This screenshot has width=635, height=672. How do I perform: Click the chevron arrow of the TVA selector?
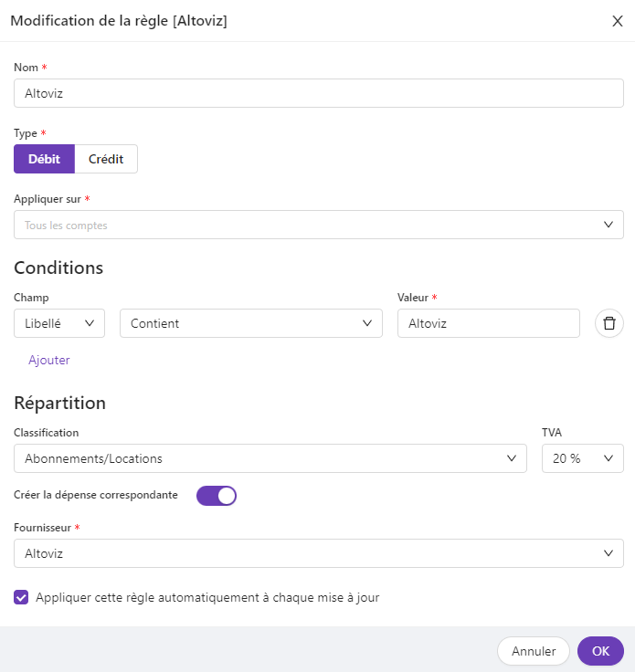point(609,458)
